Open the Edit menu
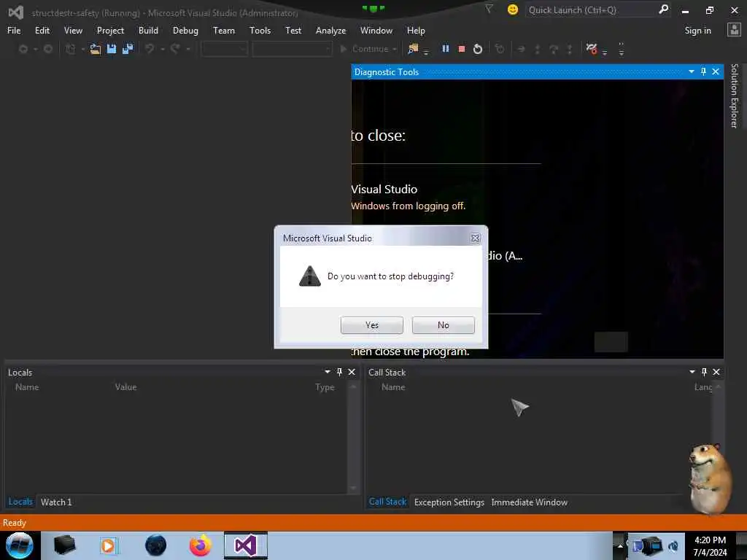 tap(42, 31)
